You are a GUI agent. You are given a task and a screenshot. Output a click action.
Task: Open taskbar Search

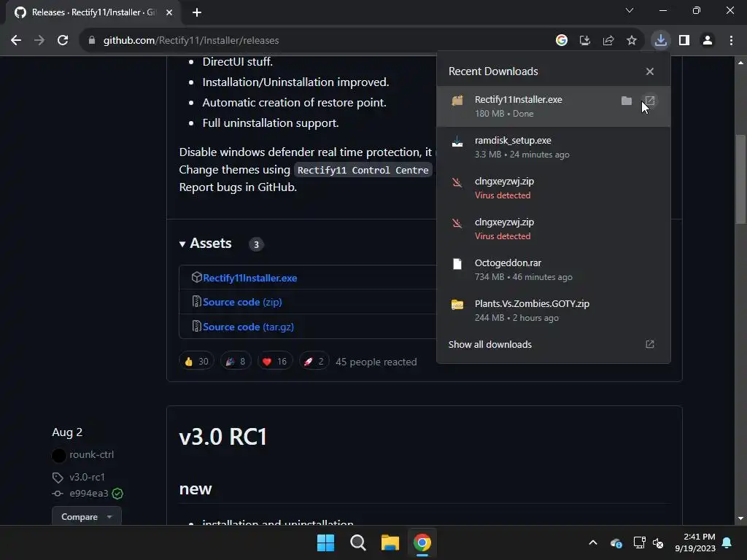tap(357, 542)
